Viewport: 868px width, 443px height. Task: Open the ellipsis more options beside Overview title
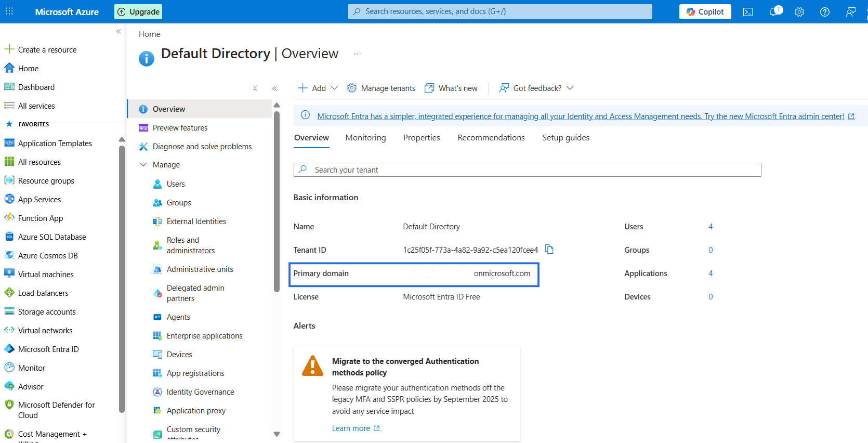358,54
